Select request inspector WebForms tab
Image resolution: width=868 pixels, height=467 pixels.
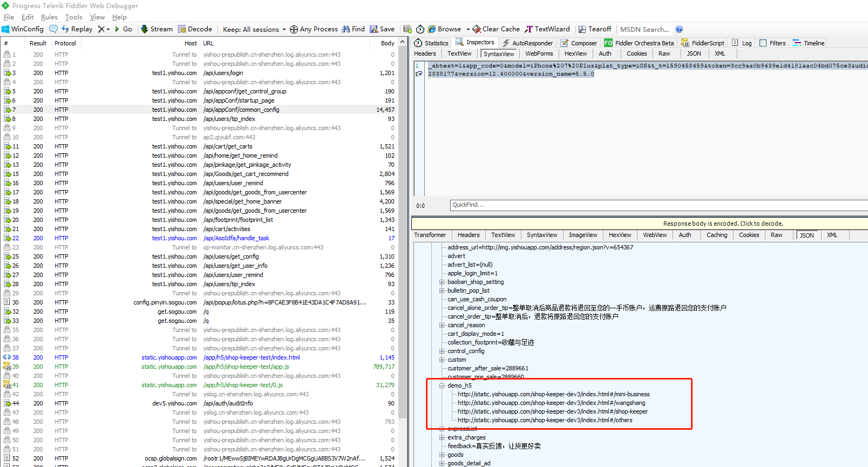click(x=539, y=53)
